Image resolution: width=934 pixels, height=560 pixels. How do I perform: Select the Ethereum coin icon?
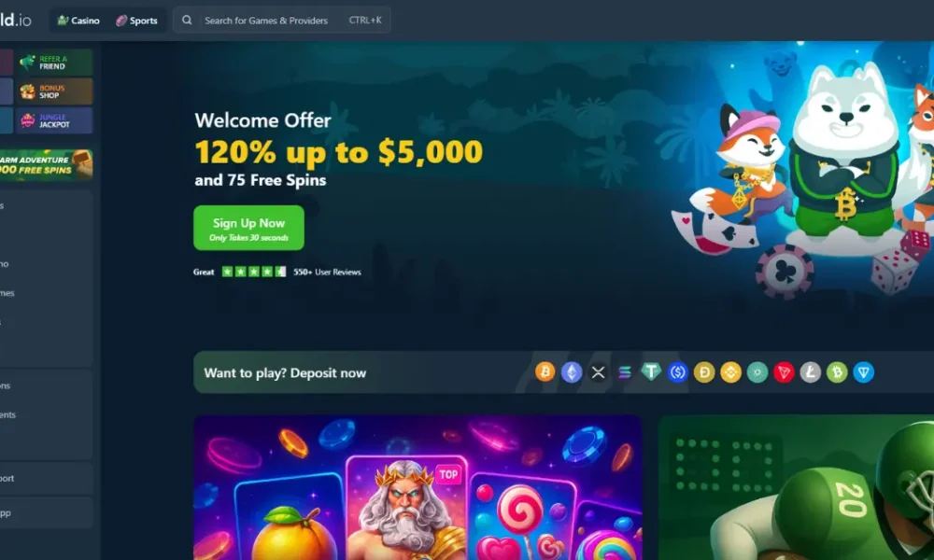pyautogui.click(x=572, y=372)
